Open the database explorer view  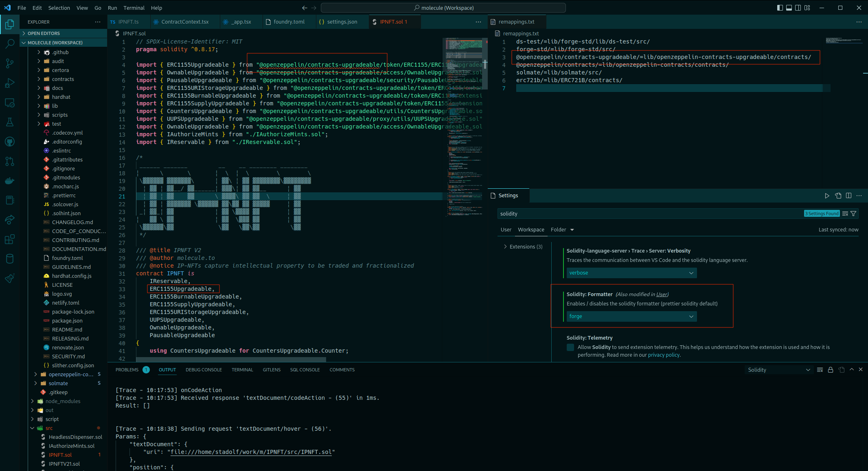tap(9, 259)
